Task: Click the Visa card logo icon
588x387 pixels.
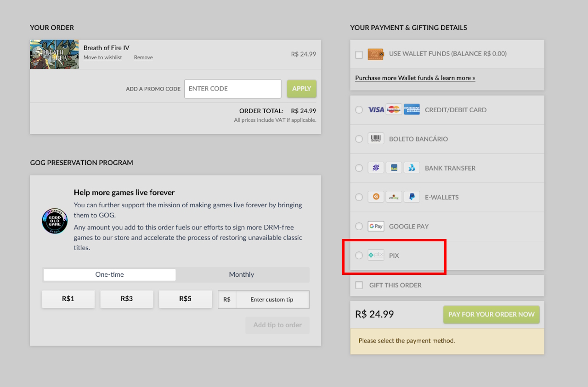Action: coord(376,110)
